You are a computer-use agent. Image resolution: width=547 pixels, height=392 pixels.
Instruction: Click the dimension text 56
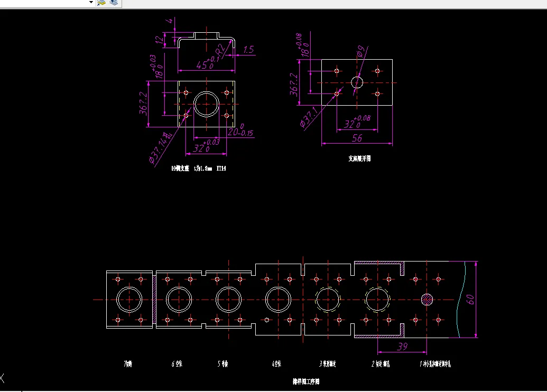358,138
